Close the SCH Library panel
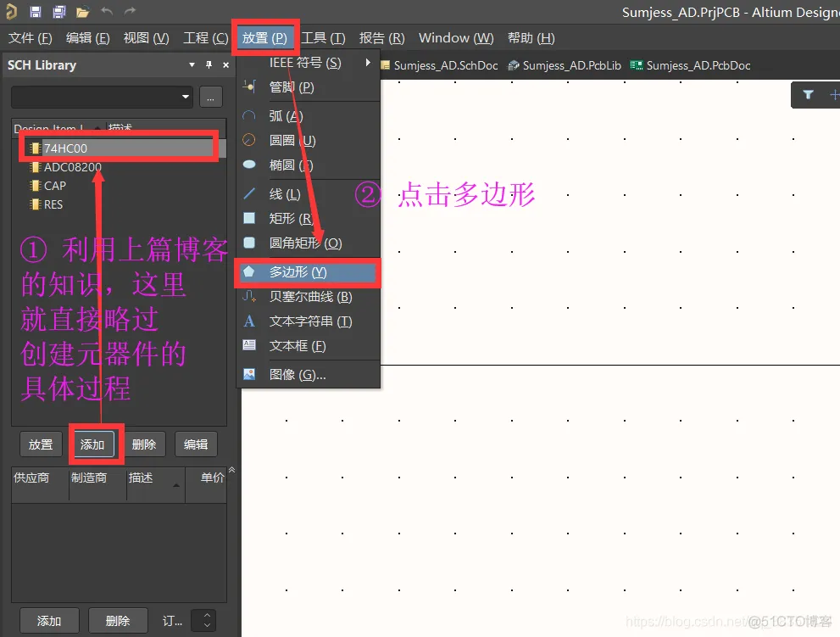This screenshot has width=840, height=637. point(226,64)
